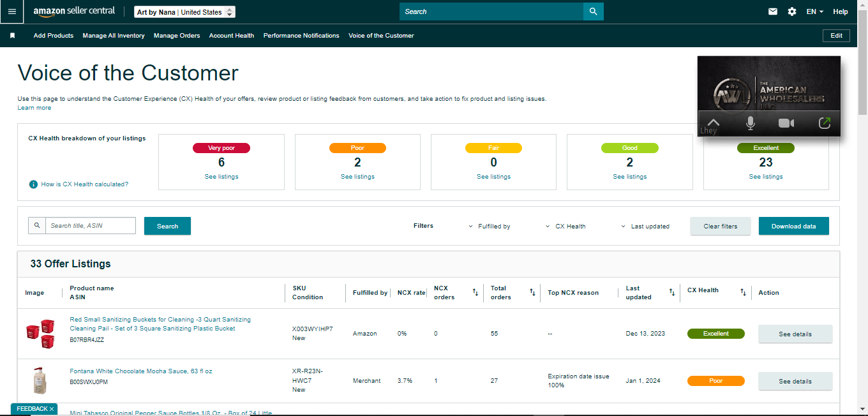Viewport: 868px width, 416px height.
Task: Open Fontana White Chocolate Mocha Sauce link
Action: pos(141,371)
